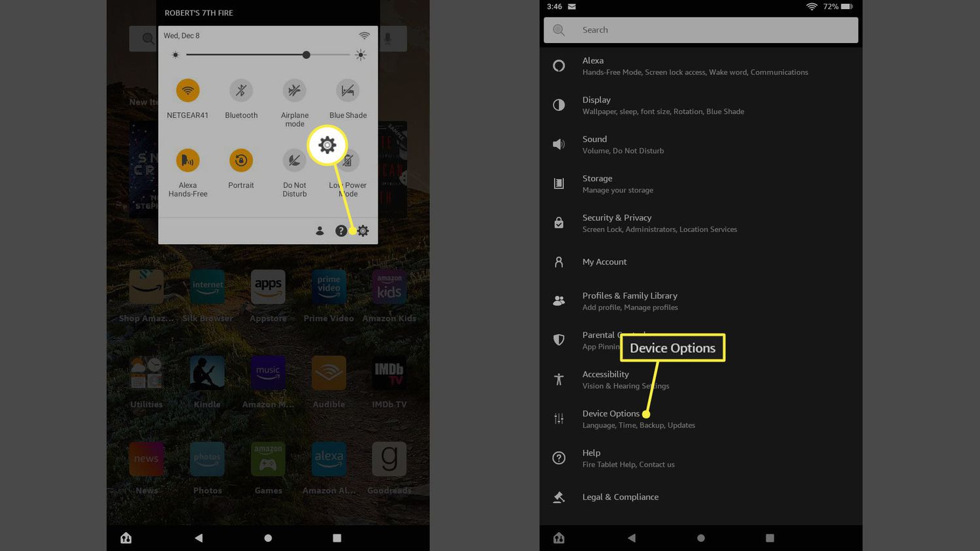Tap the low brightness sun icon
This screenshot has height=551, width=980.
click(x=175, y=55)
